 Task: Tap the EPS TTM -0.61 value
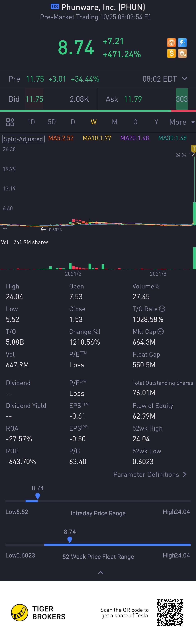click(x=77, y=416)
